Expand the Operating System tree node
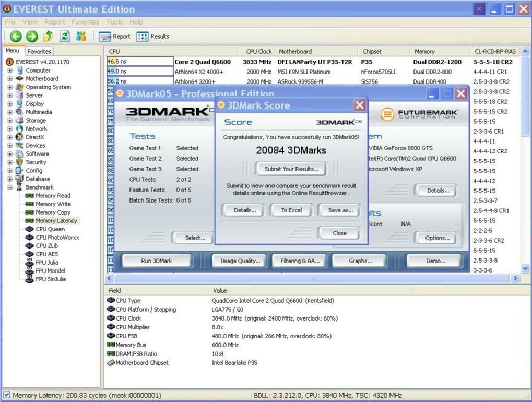532x402 pixels. click(x=10, y=87)
